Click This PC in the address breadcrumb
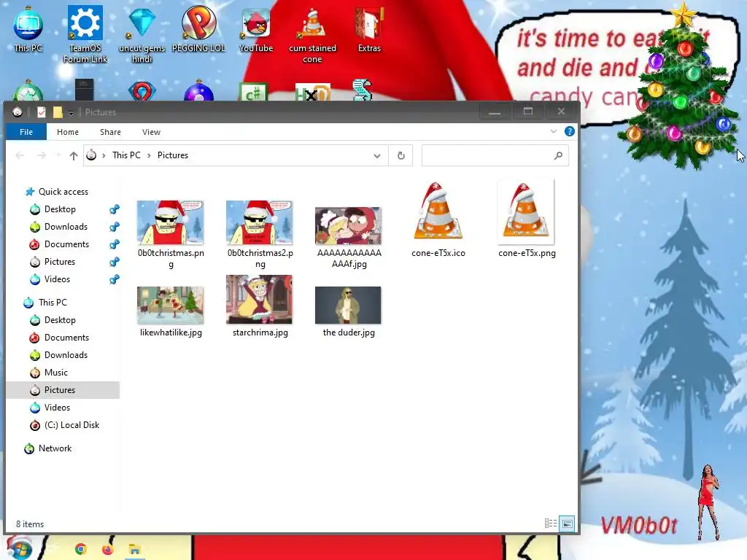The width and height of the screenshot is (747, 560). tap(126, 155)
